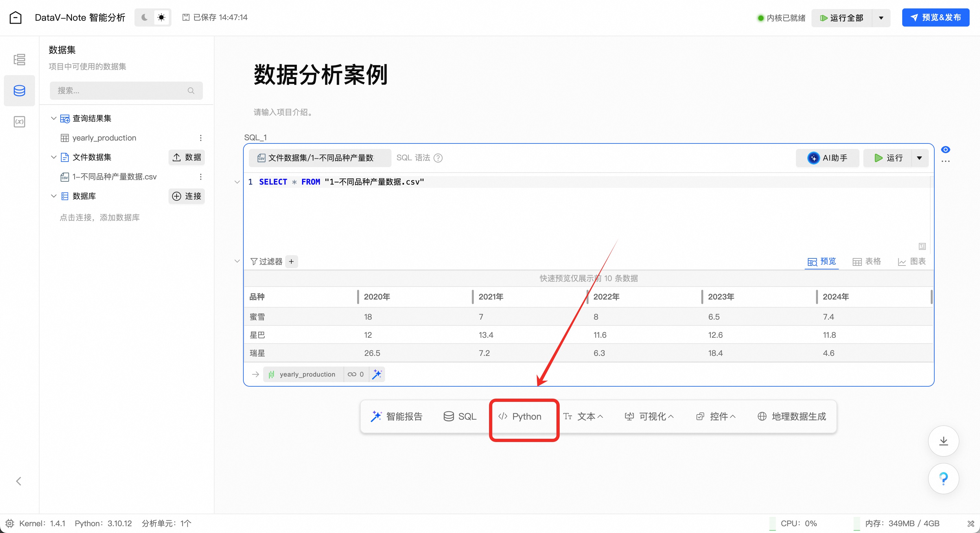The height and width of the screenshot is (533, 980).
Task: Open more options for yearly_production dataset
Action: click(x=201, y=138)
